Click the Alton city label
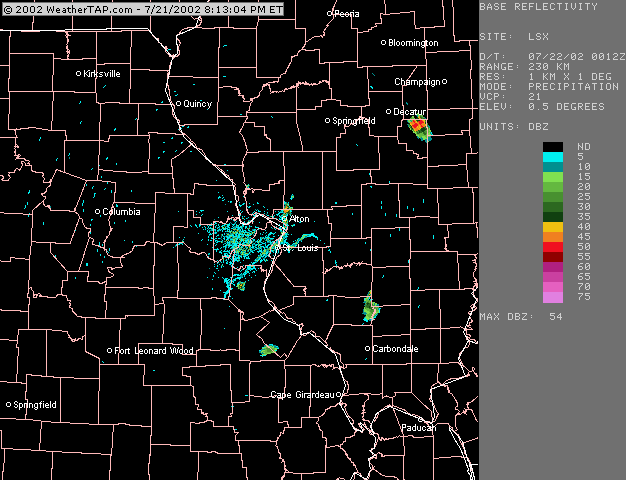 tap(299, 218)
